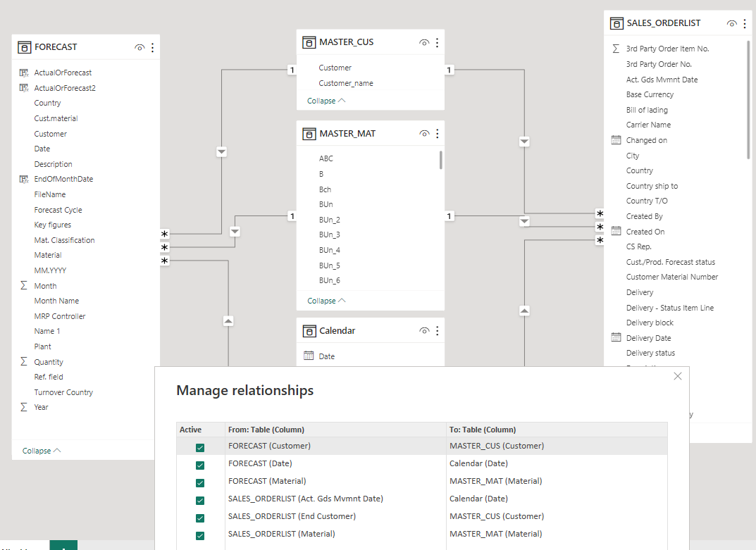The image size is (756, 550).
Task: Uncheck Active for FORECAST (Date) relationship
Action: 200,465
